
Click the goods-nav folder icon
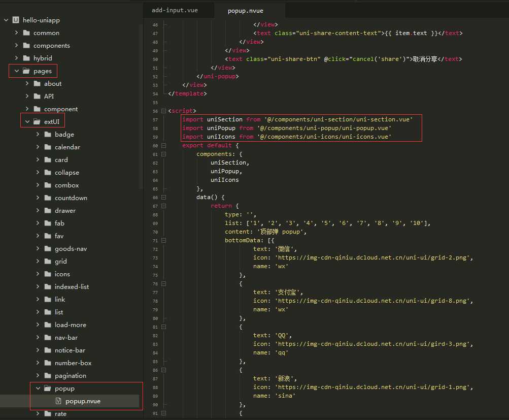pos(48,249)
